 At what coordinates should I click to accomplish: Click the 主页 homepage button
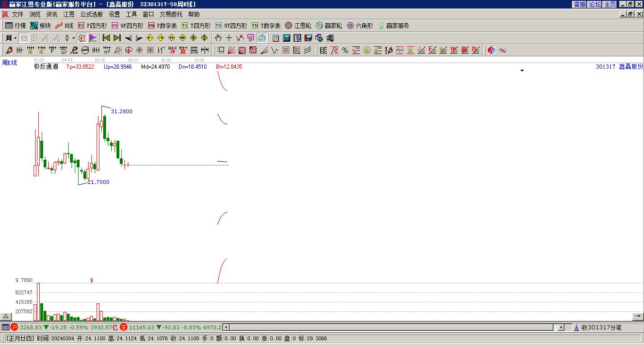coord(610,4)
